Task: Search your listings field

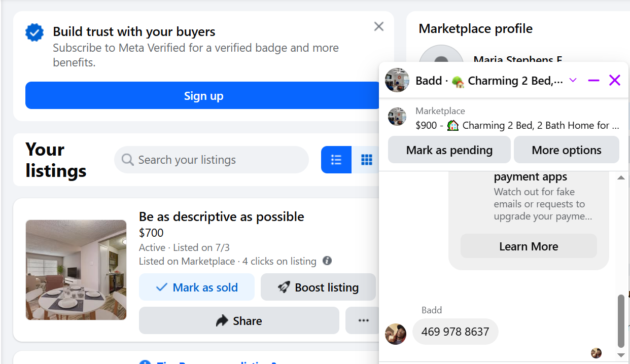Action: [x=212, y=160]
